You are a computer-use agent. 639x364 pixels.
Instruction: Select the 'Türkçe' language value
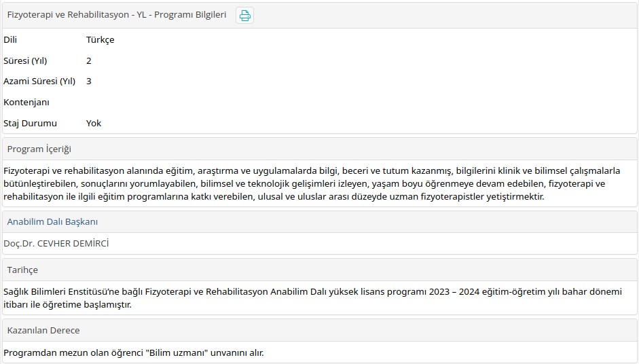(x=101, y=39)
